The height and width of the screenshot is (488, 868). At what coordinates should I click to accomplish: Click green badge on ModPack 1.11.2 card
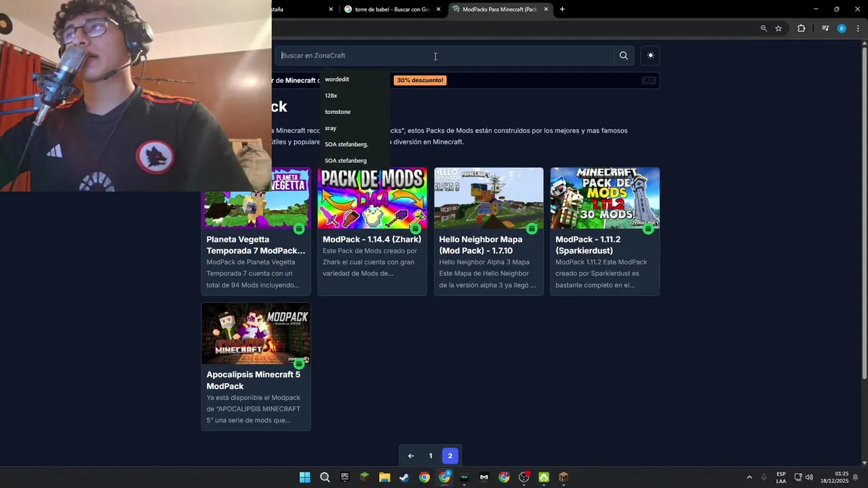(648, 229)
